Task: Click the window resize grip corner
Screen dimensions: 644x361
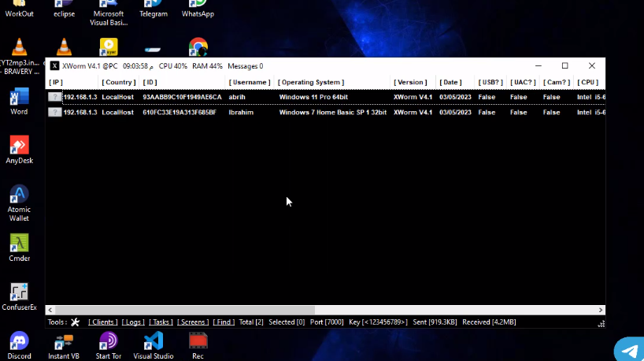Action: [601, 324]
